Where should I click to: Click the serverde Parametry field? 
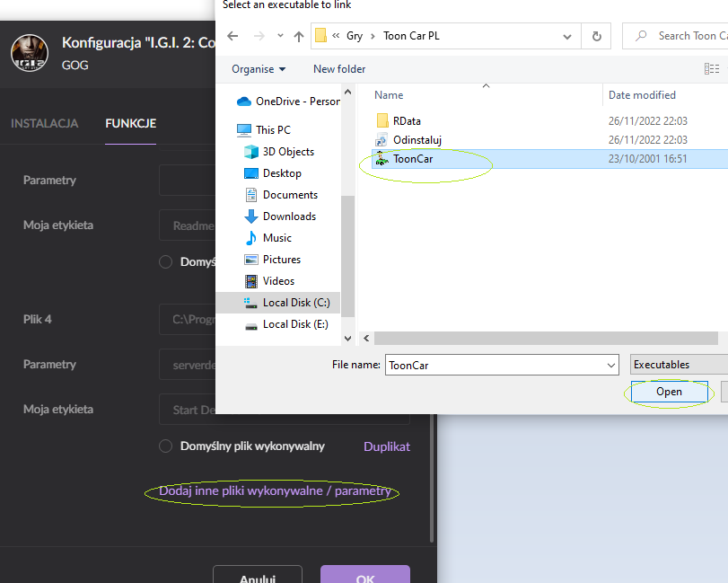pyautogui.click(x=188, y=365)
